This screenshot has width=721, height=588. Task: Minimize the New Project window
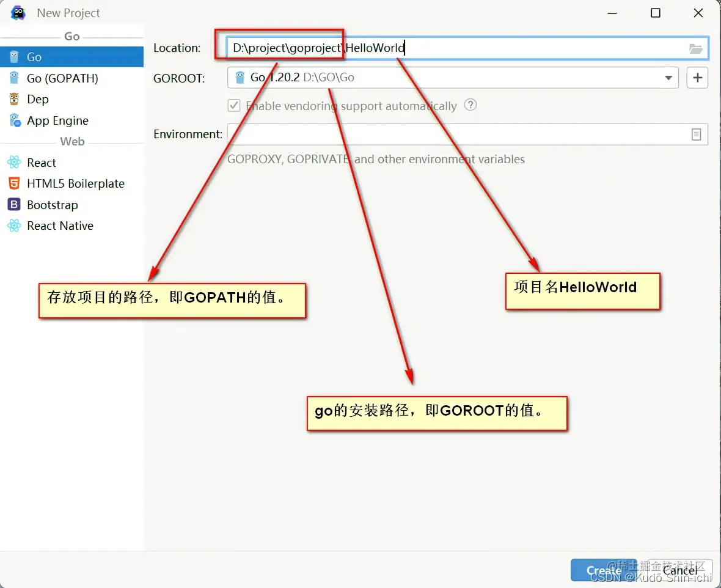(612, 13)
